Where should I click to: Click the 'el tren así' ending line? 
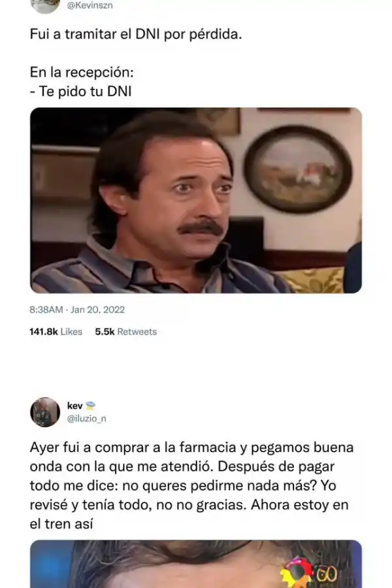(61, 524)
